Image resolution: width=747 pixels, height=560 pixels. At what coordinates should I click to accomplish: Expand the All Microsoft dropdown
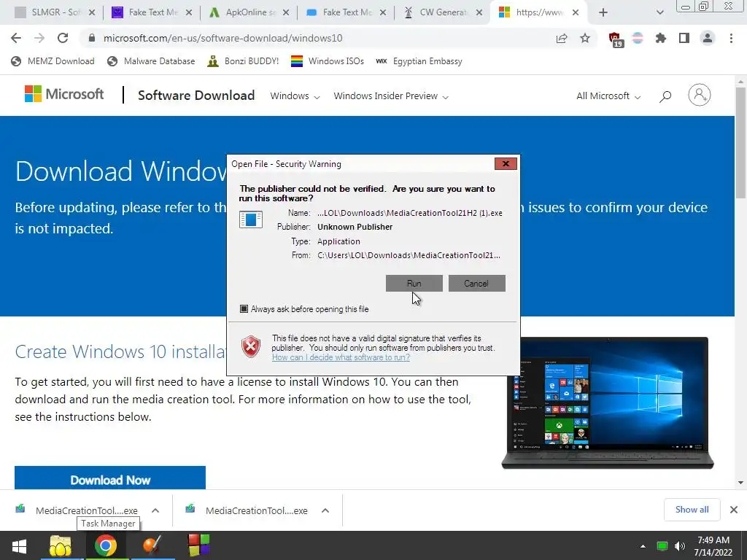pos(608,96)
